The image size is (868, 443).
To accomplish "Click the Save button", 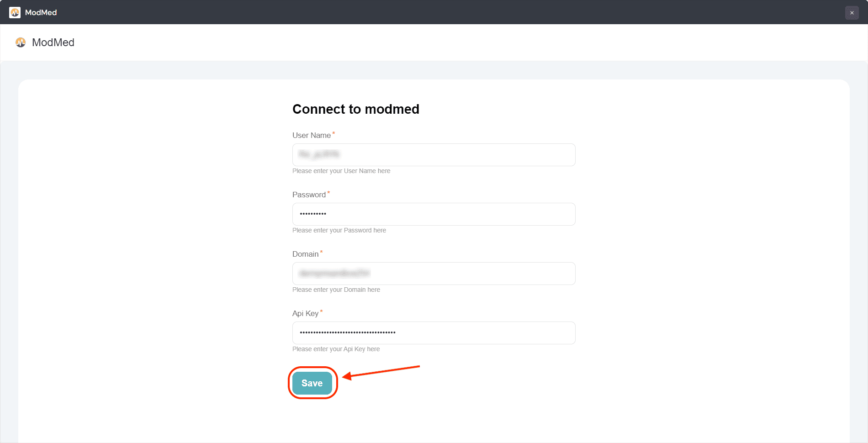I will pos(312,383).
